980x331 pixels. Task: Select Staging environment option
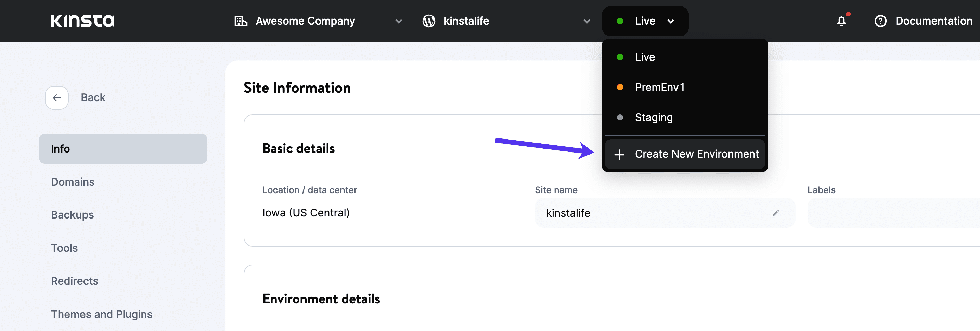(x=654, y=117)
